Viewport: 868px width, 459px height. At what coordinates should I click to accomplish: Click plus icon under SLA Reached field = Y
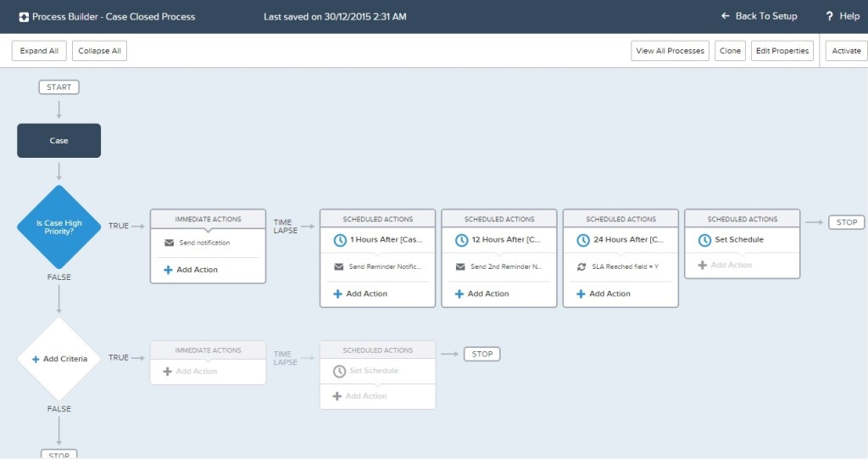581,294
